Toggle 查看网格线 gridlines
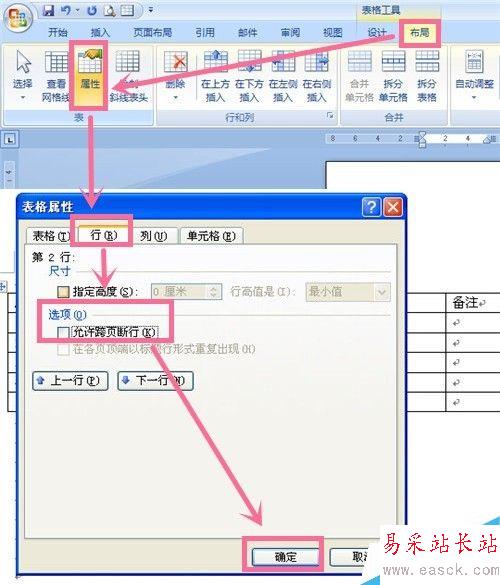The height and width of the screenshot is (585, 500). click(x=56, y=76)
